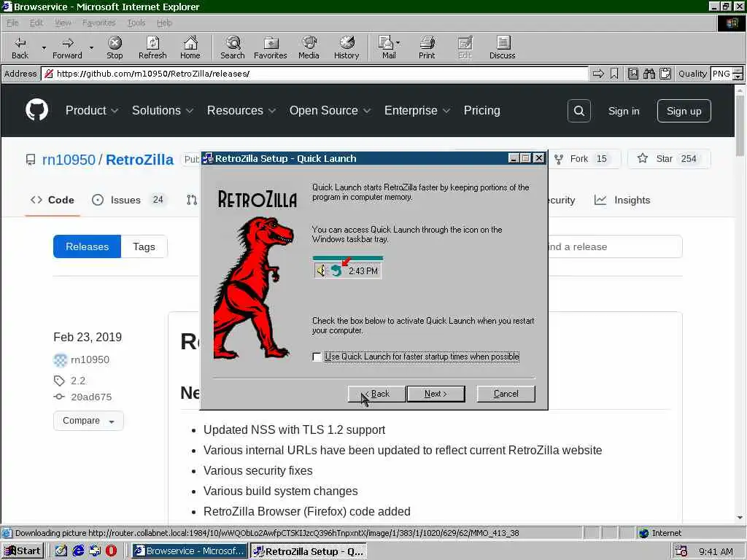Click the Start button
This screenshot has height=560, width=747.
tap(23, 551)
